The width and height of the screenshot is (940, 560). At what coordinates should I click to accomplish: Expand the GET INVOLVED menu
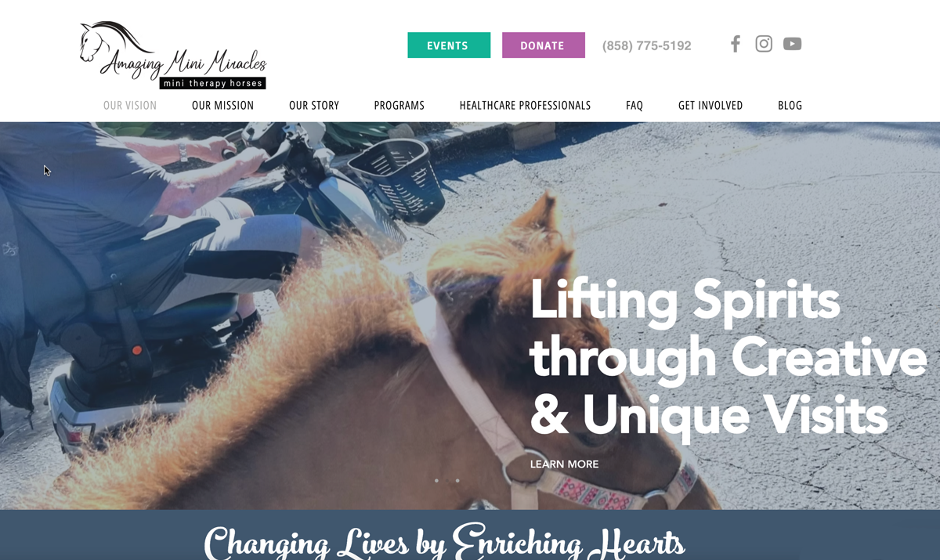click(710, 105)
